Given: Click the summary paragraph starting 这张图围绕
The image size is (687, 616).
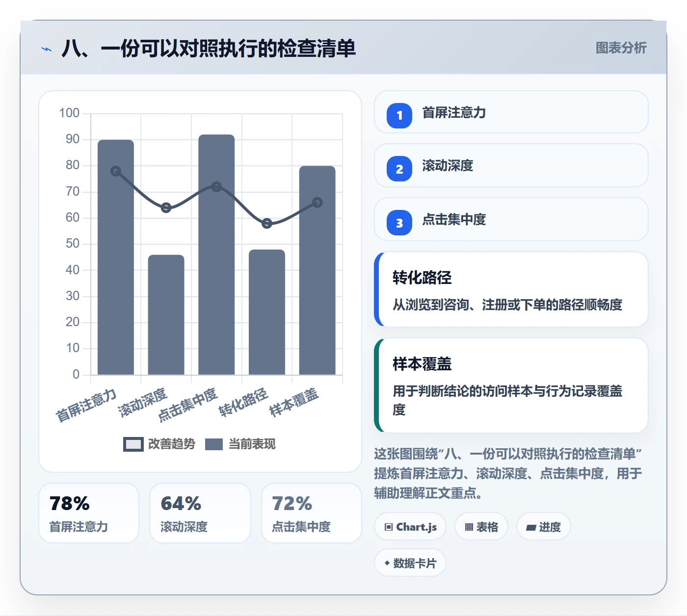Looking at the screenshot, I should click(x=508, y=473).
